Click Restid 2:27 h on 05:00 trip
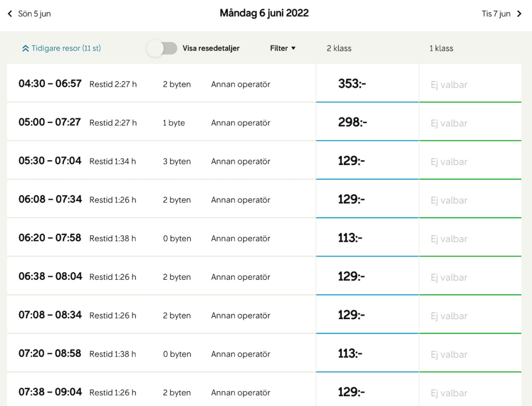This screenshot has width=532, height=406. [113, 123]
